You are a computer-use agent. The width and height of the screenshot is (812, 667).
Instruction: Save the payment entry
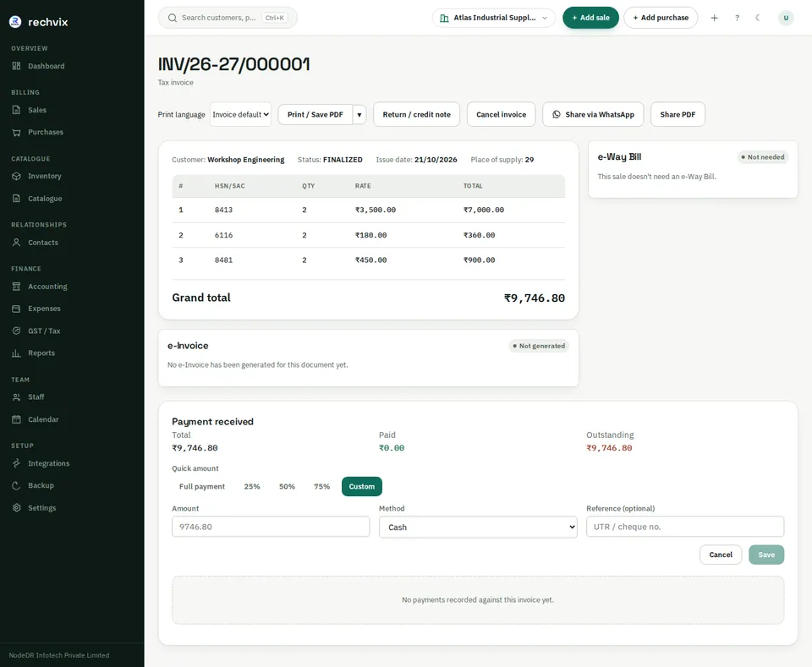pos(766,555)
